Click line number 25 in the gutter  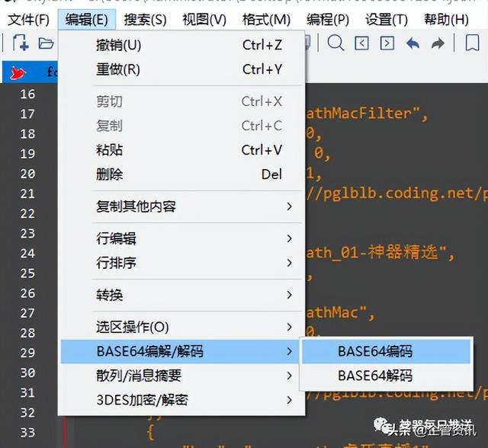(x=27, y=273)
